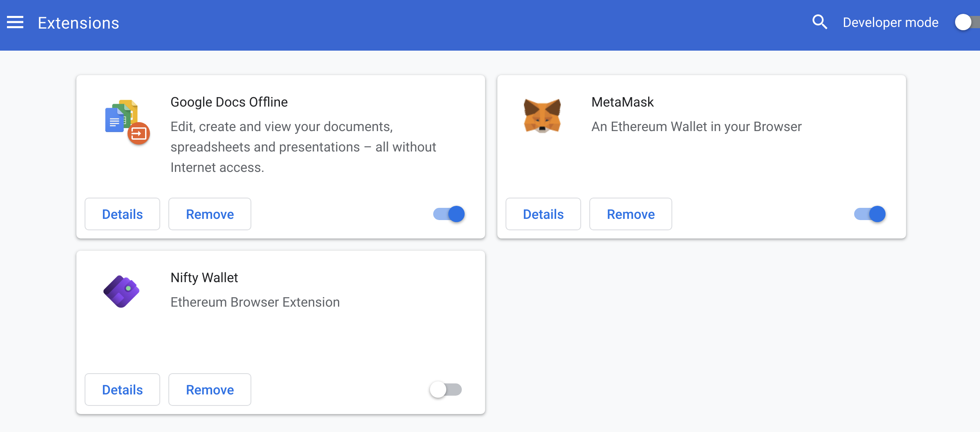This screenshot has height=432, width=980.
Task: Enable Developer mode toggle
Action: coord(966,22)
